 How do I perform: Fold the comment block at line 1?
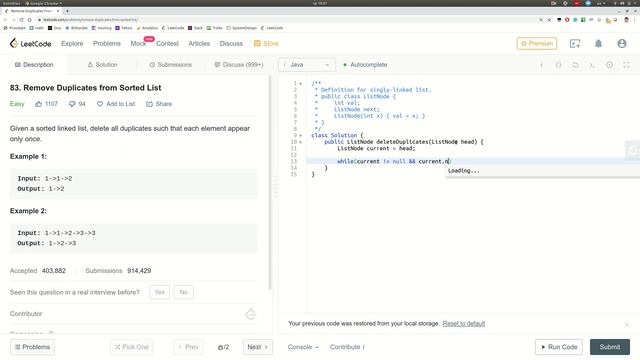point(301,83)
